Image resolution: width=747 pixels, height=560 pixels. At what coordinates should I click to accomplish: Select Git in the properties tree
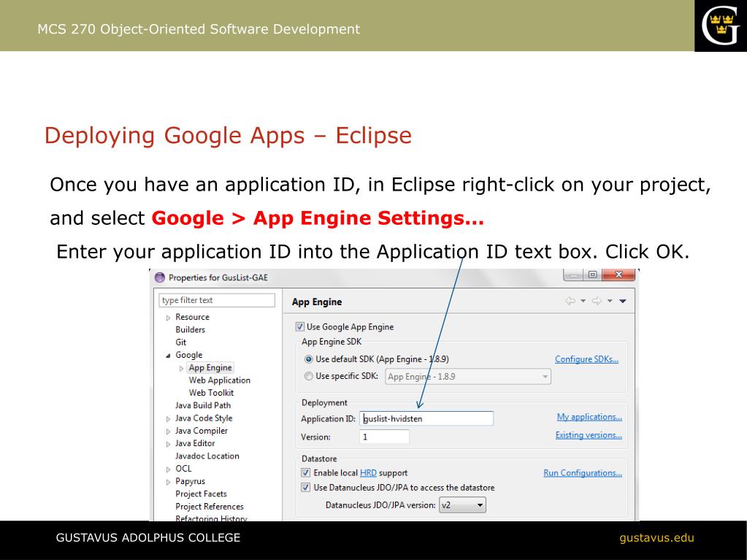[x=180, y=342]
